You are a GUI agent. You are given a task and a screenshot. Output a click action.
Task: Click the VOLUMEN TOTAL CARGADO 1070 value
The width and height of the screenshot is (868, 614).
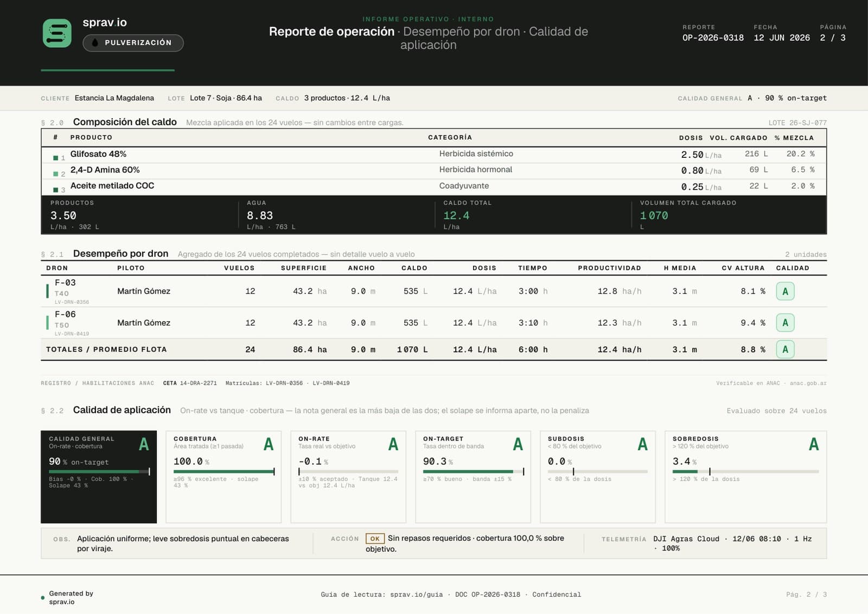coord(654,216)
